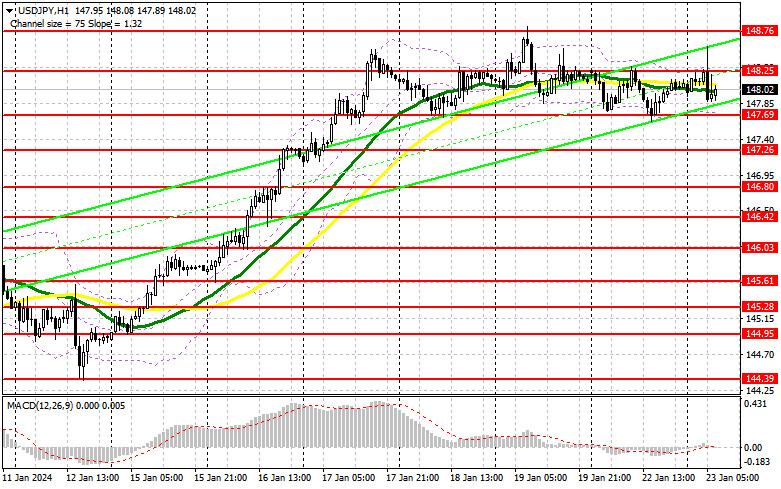Click the 0.00 MACD zero scale value
This screenshot has width=781, height=489.
(753, 448)
